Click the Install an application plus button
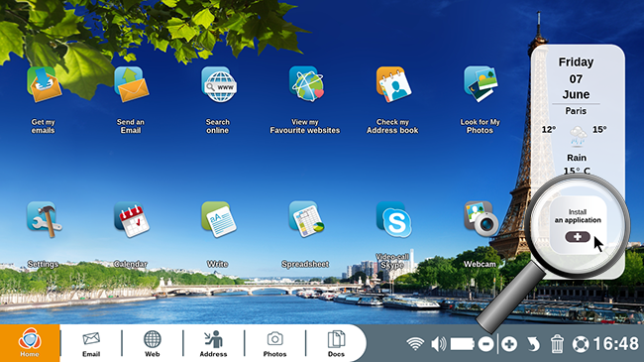This screenshot has width=644, height=362. [578, 237]
